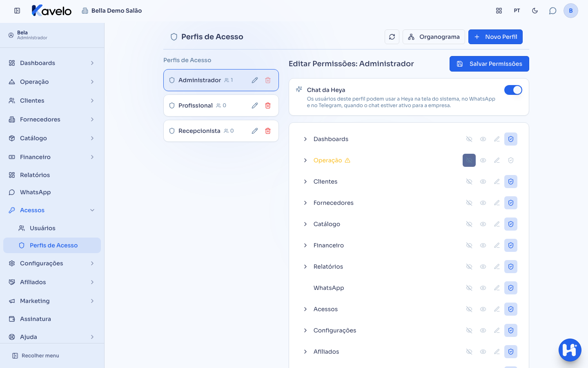This screenshot has height=368, width=588.
Task: Open the Assinatura sidebar item
Action: coord(52,319)
